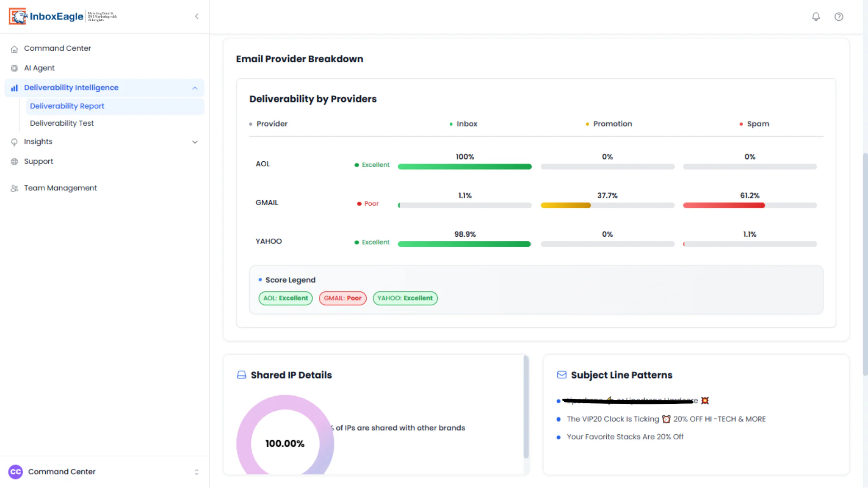Open notifications bell
The image size is (868, 488).
coord(816,17)
